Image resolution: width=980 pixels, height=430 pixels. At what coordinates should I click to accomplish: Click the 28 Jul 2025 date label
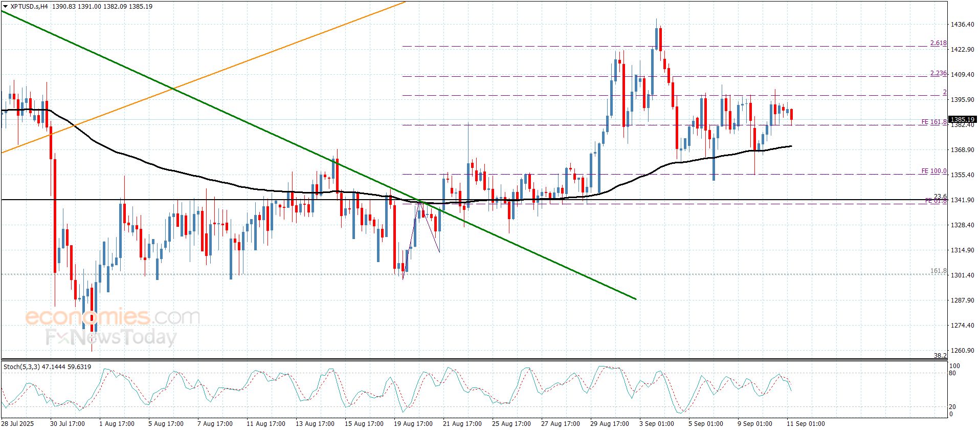coord(18,423)
